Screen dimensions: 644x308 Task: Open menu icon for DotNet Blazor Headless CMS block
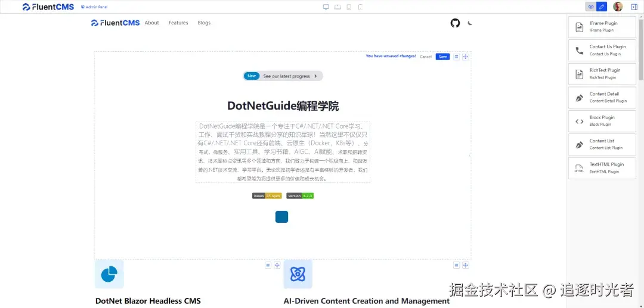pos(268,265)
